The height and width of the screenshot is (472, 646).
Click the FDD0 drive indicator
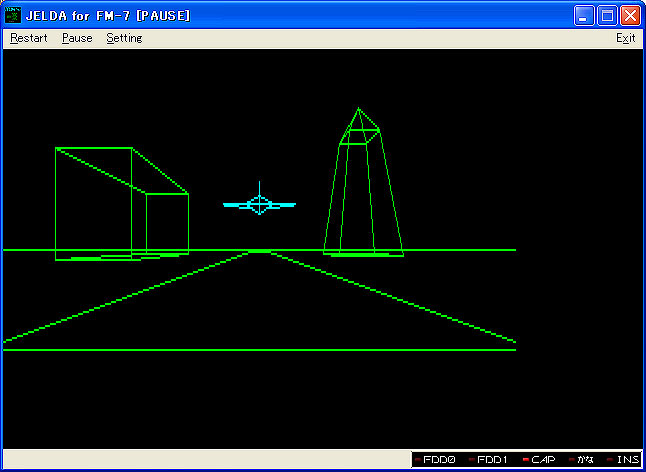pyautogui.click(x=436, y=460)
